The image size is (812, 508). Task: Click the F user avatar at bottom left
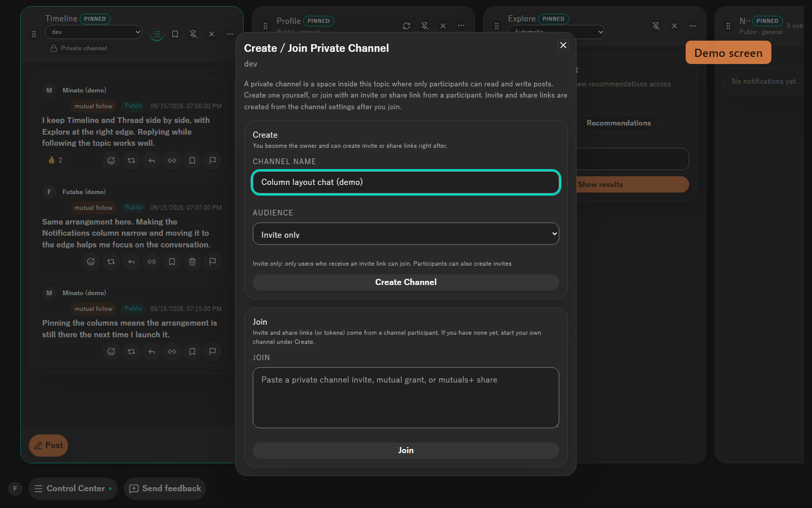(15, 489)
